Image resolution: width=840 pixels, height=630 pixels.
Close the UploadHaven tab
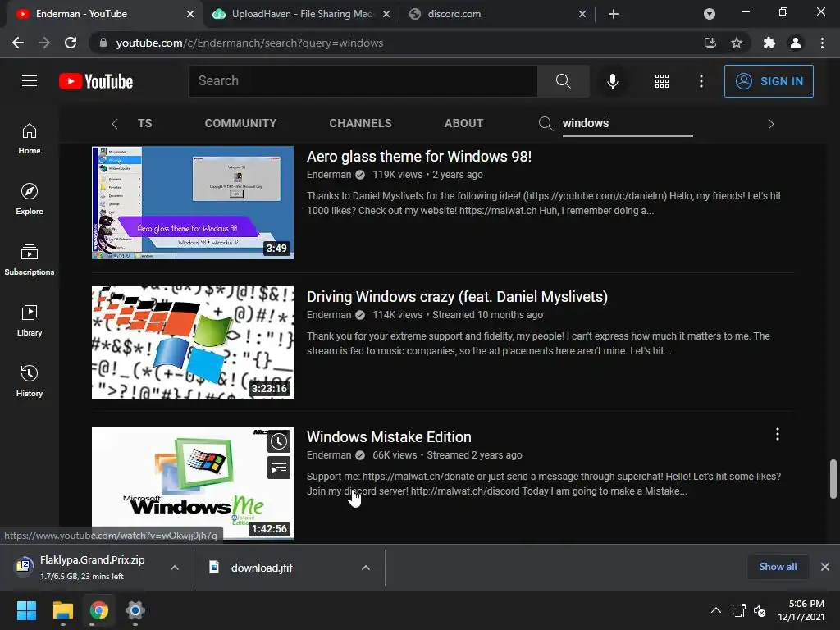coord(386,15)
